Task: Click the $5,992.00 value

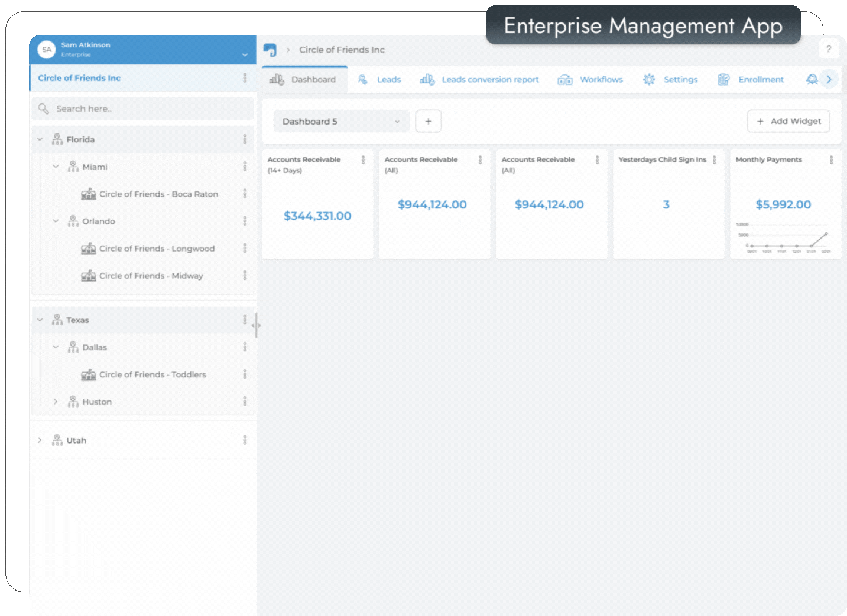Action: pos(783,205)
